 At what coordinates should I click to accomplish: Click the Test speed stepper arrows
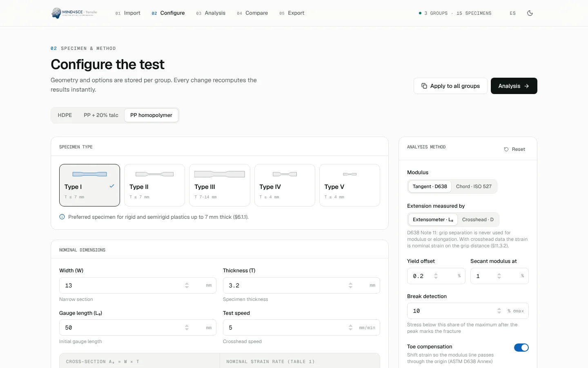point(350,328)
